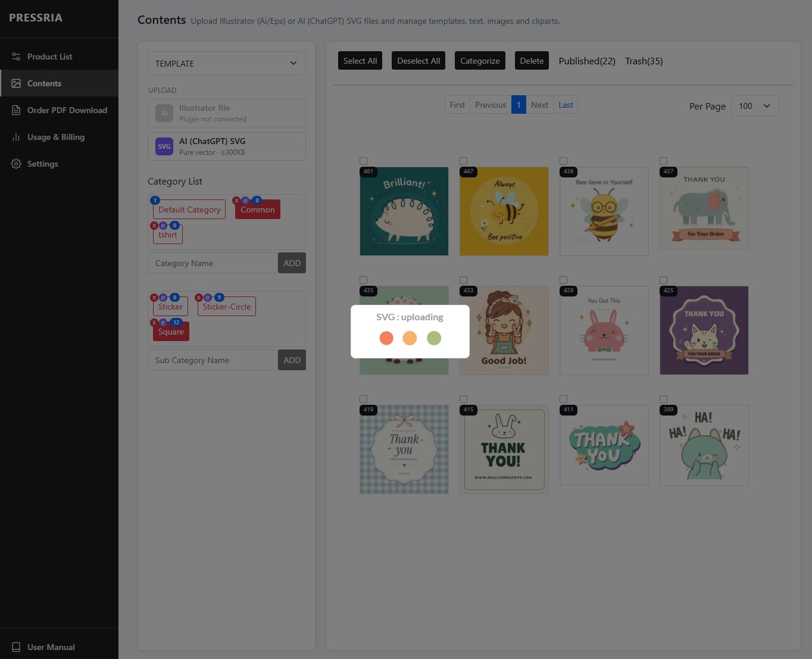
Task: Edit the Square sub category via e badge
Action: pos(163,323)
